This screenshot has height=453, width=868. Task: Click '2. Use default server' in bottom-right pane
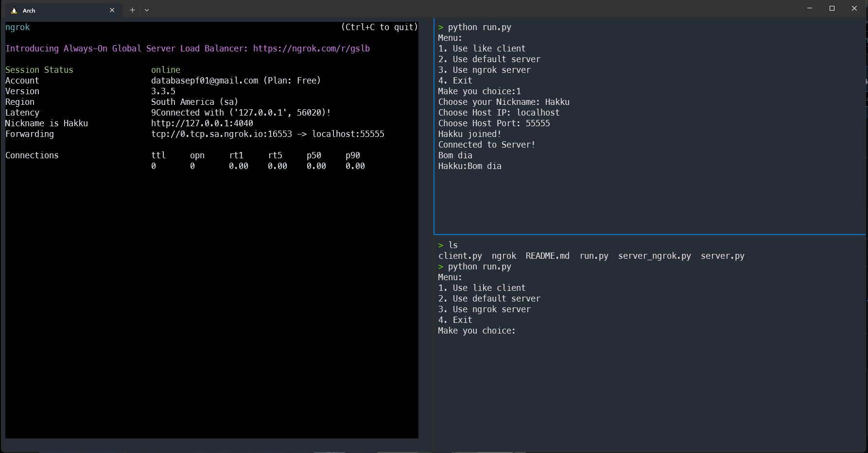[489, 299]
